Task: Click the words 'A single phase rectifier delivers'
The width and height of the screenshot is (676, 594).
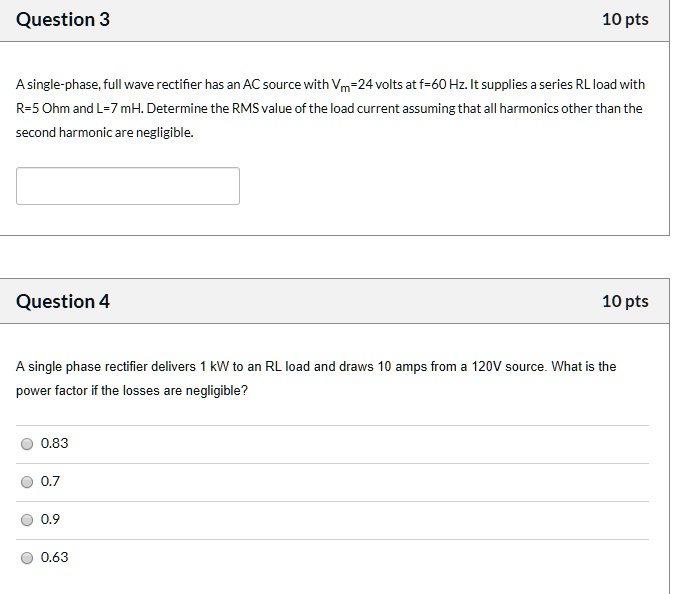Action: pyautogui.click(x=103, y=367)
